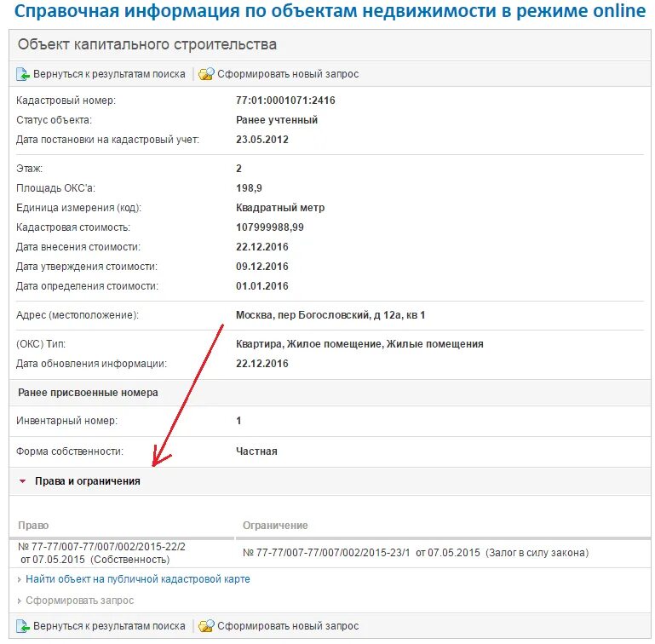Click ownership record №…2015-22/2 (Собственность)

tap(101, 553)
